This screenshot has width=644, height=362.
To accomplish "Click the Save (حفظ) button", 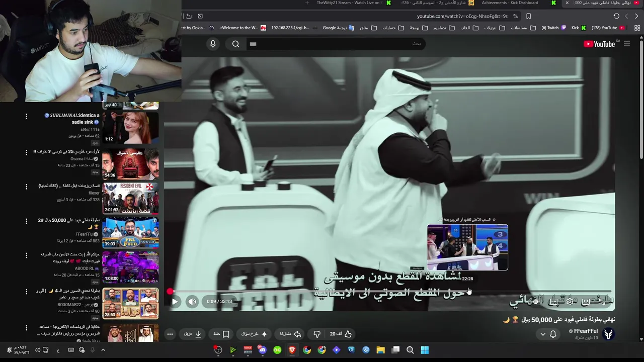I will (222, 334).
